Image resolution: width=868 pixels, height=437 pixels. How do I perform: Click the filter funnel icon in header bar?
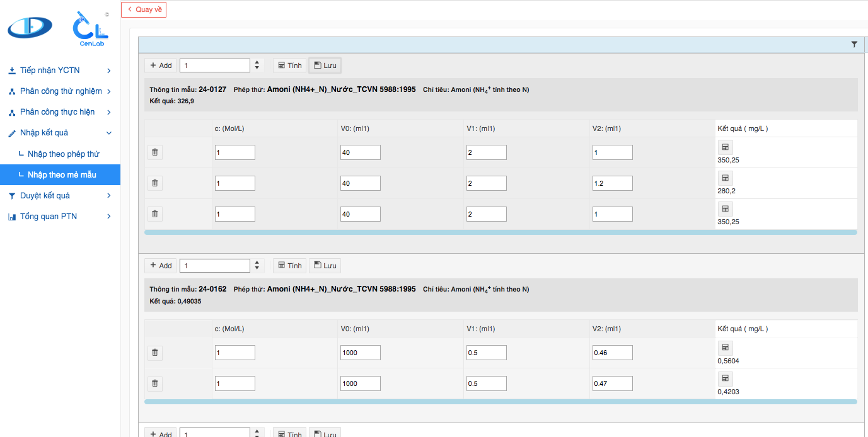[854, 45]
